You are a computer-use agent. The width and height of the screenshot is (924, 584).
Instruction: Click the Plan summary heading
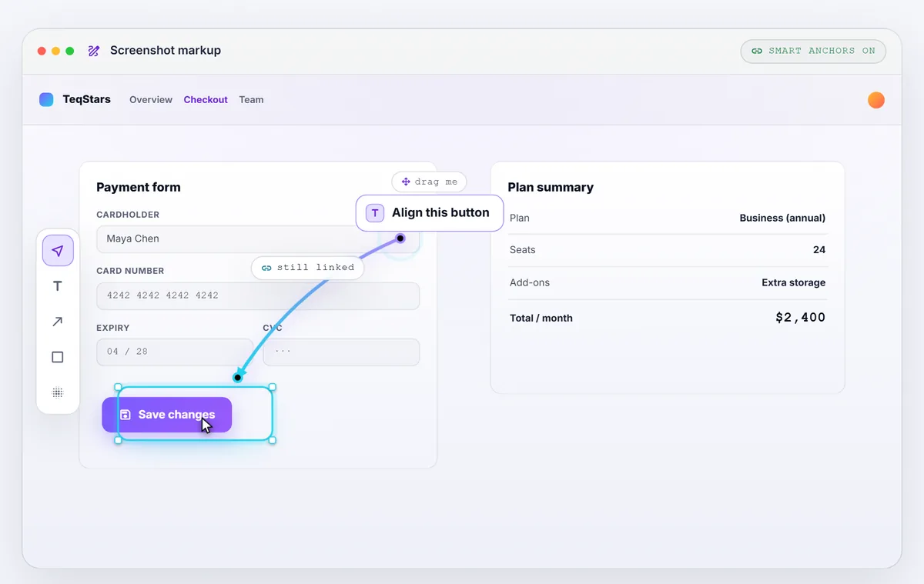point(551,187)
